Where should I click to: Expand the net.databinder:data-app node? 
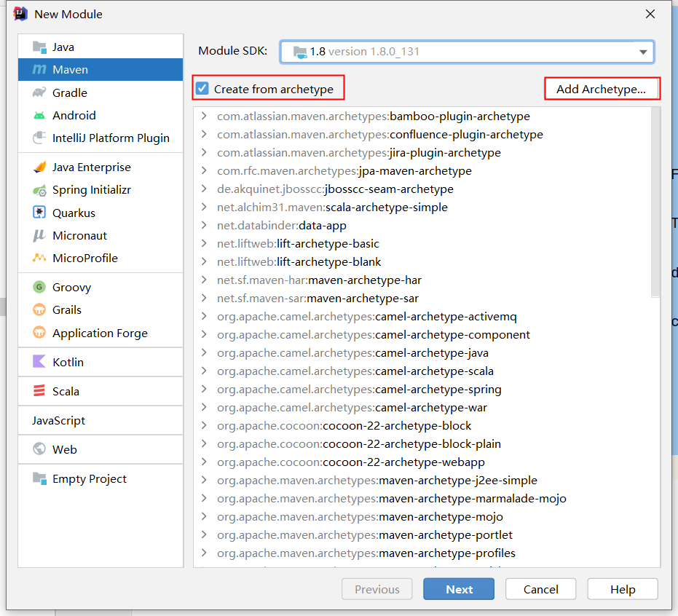[x=204, y=225]
